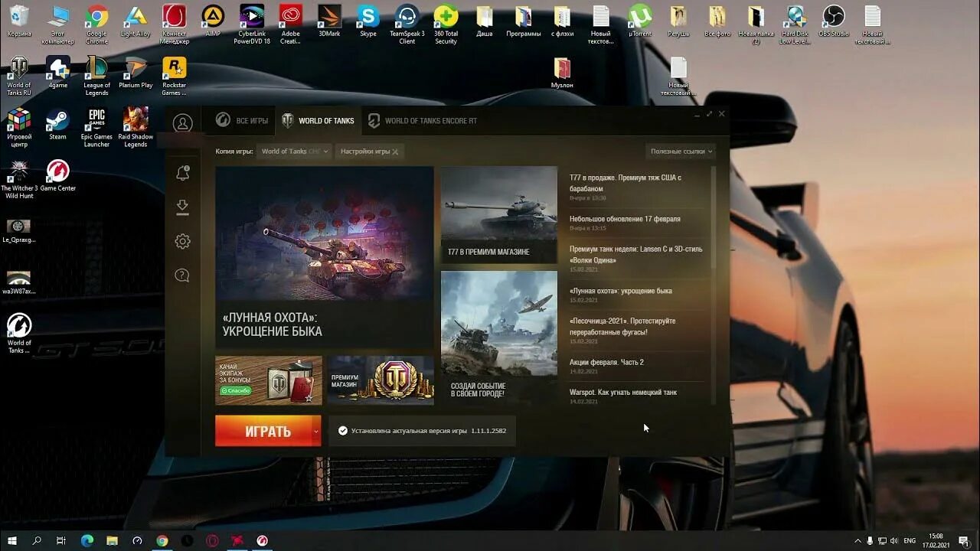Select the CyberLink PowerDVD 18 icon

pyautogui.click(x=252, y=24)
